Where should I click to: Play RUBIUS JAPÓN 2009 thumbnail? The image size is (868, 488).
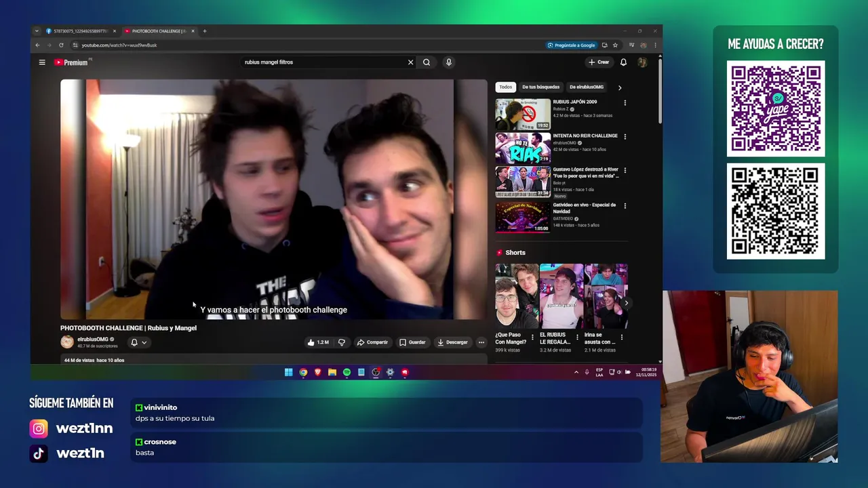tap(523, 114)
